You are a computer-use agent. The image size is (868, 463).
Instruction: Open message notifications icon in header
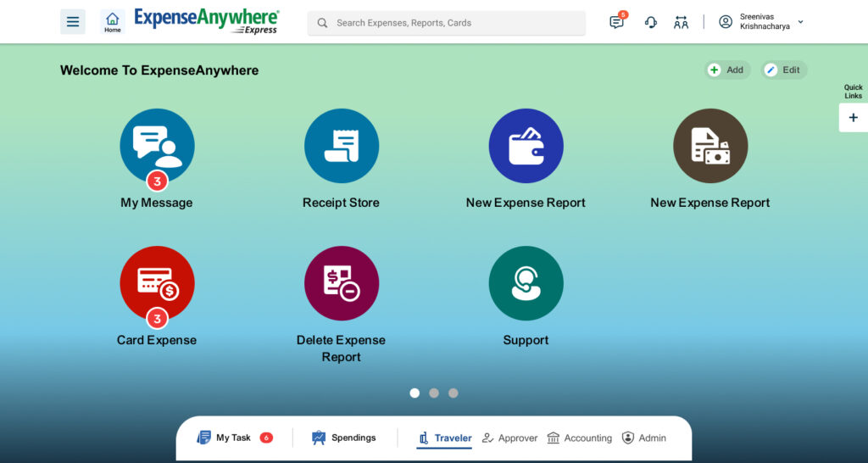tap(616, 22)
